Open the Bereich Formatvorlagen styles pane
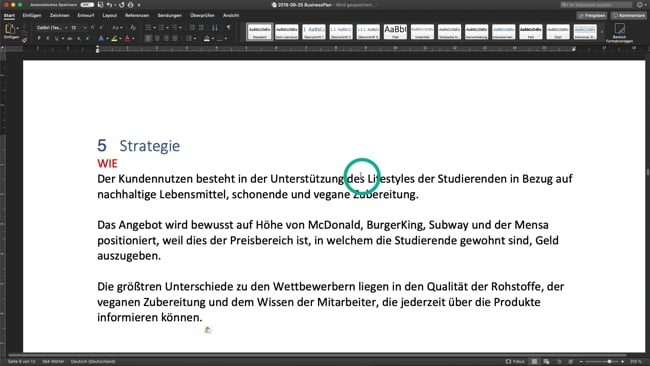Image resolution: width=650 pixels, height=366 pixels. 619,33
